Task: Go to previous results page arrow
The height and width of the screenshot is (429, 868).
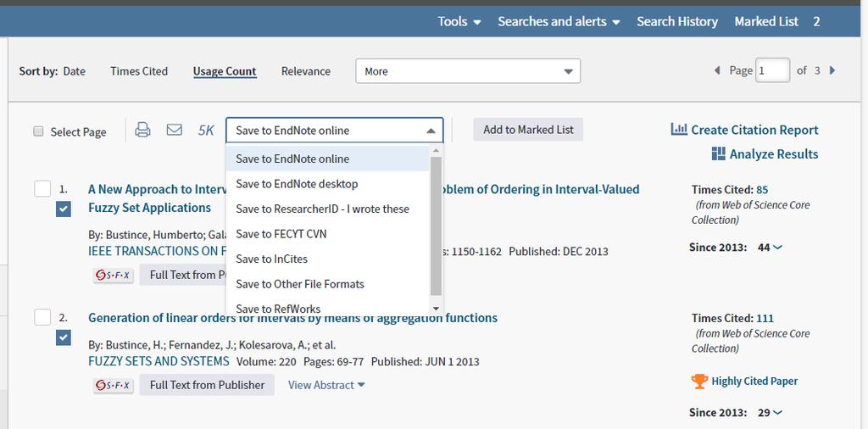Action: (717, 71)
